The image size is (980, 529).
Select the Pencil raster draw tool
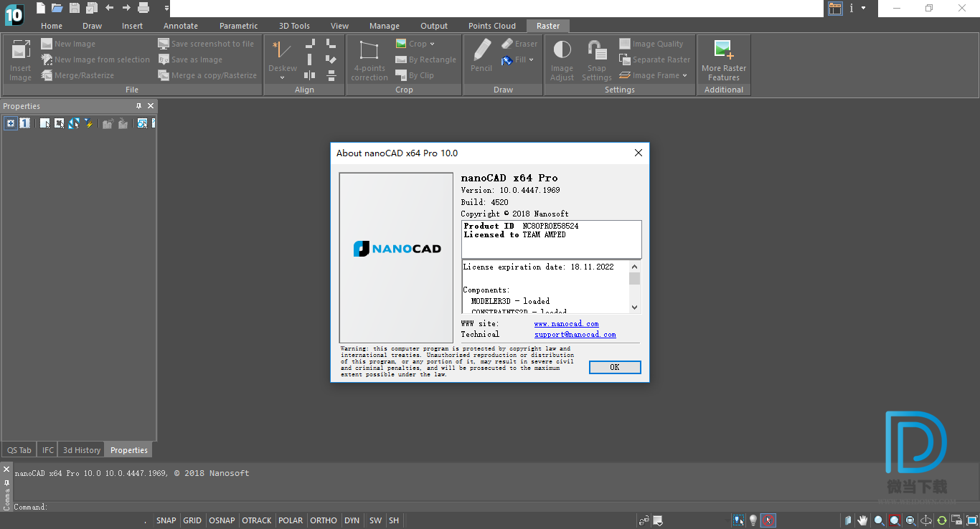pos(481,55)
